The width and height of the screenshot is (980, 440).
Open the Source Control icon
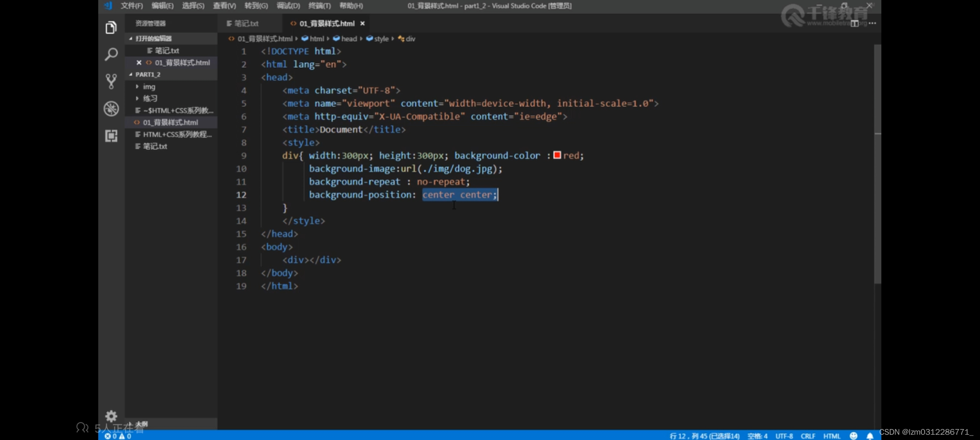111,81
